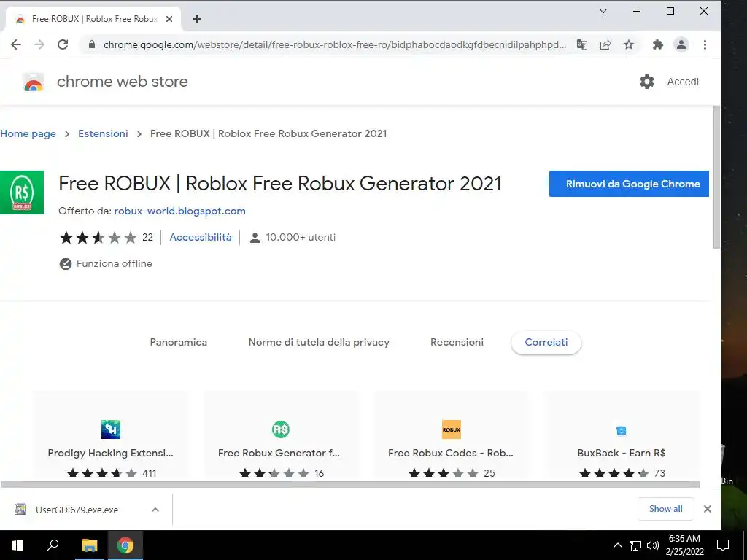Image resolution: width=747 pixels, height=560 pixels.
Task: Click the browser forward arrow
Action: [39, 44]
